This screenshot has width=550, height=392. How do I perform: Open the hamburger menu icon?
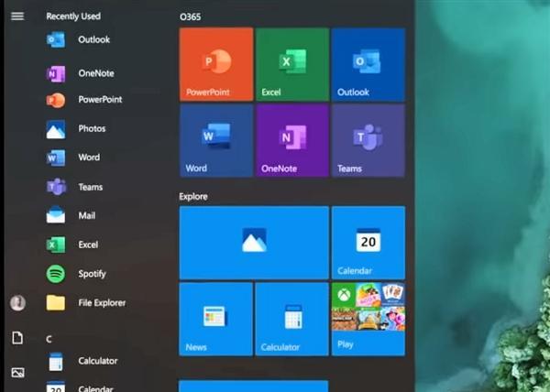click(17, 16)
